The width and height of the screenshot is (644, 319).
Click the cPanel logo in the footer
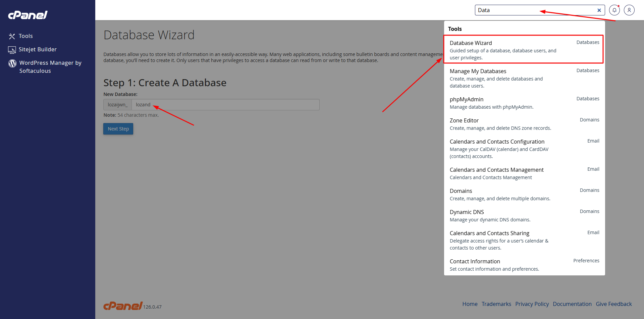point(122,306)
